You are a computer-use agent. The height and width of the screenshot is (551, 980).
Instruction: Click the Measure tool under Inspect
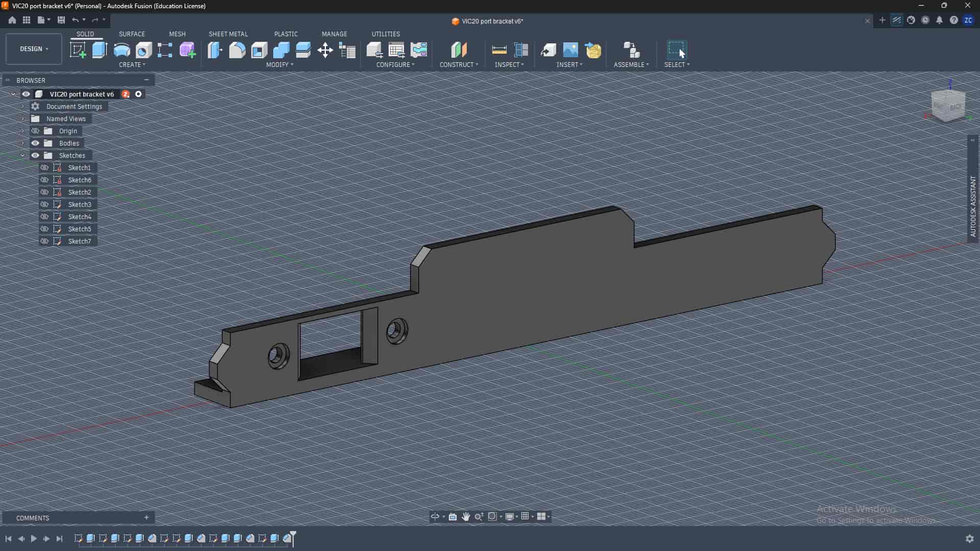499,50
